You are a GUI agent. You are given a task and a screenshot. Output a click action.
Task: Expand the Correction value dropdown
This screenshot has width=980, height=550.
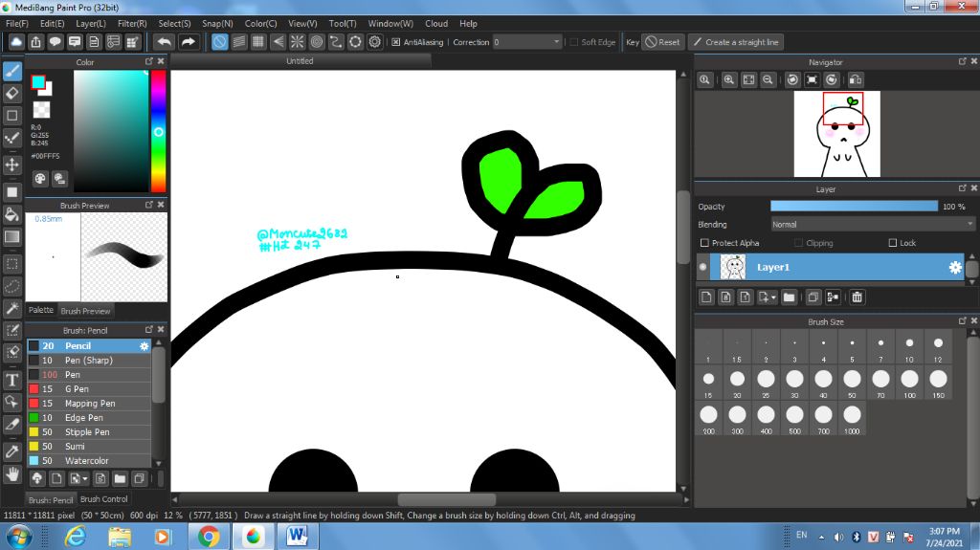pyautogui.click(x=556, y=42)
